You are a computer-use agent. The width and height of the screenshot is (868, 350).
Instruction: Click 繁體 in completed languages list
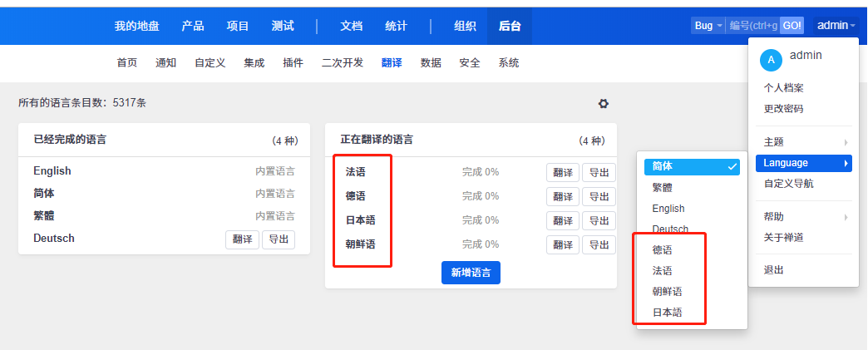click(x=44, y=216)
